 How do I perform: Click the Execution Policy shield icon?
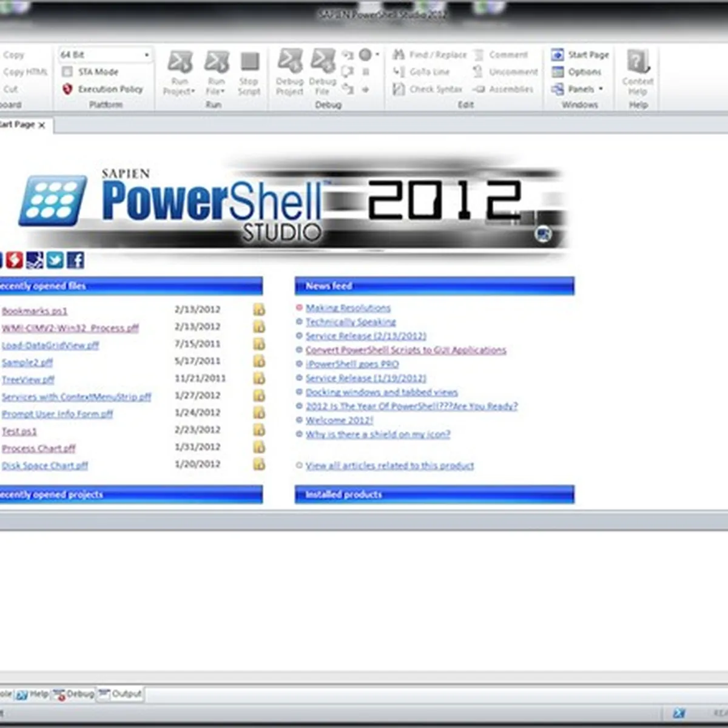(x=67, y=89)
